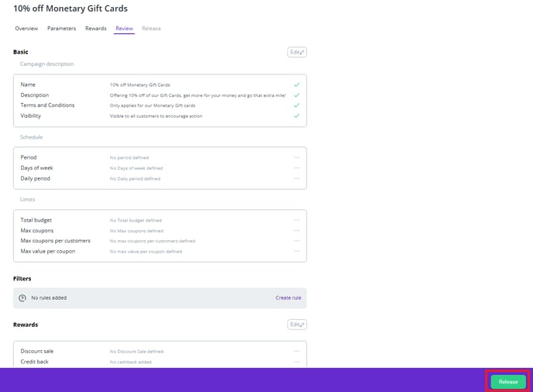
Task: Click the checkmark in the Description row
Action: (297, 95)
